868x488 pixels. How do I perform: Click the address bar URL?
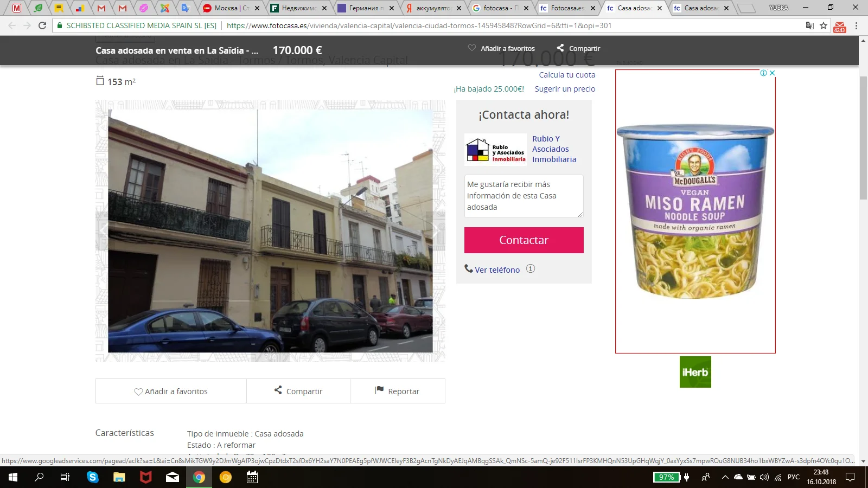(419, 25)
